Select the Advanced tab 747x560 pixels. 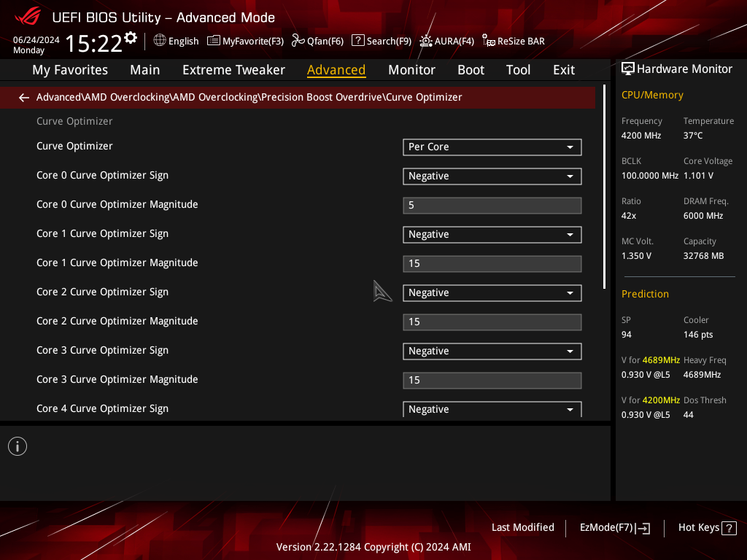pyautogui.click(x=336, y=70)
